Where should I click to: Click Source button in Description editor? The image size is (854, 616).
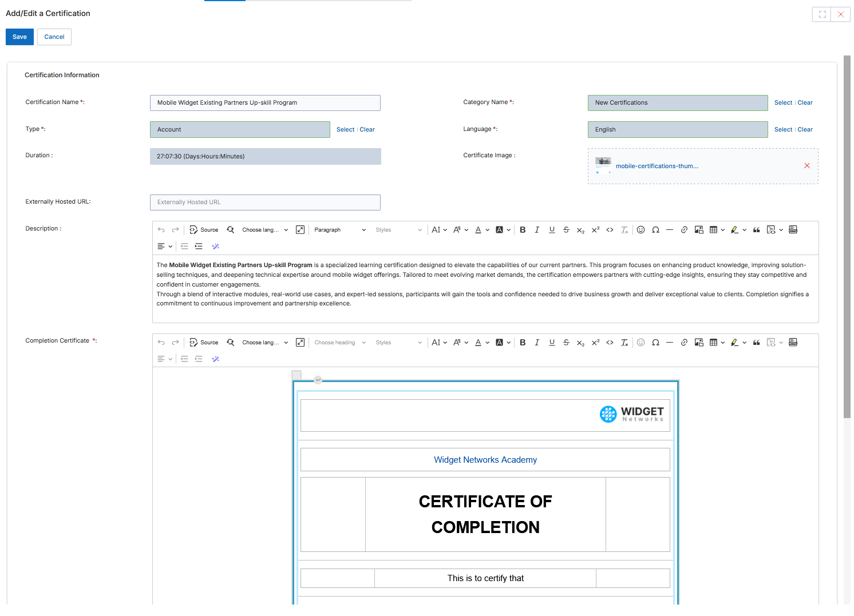[x=204, y=230]
